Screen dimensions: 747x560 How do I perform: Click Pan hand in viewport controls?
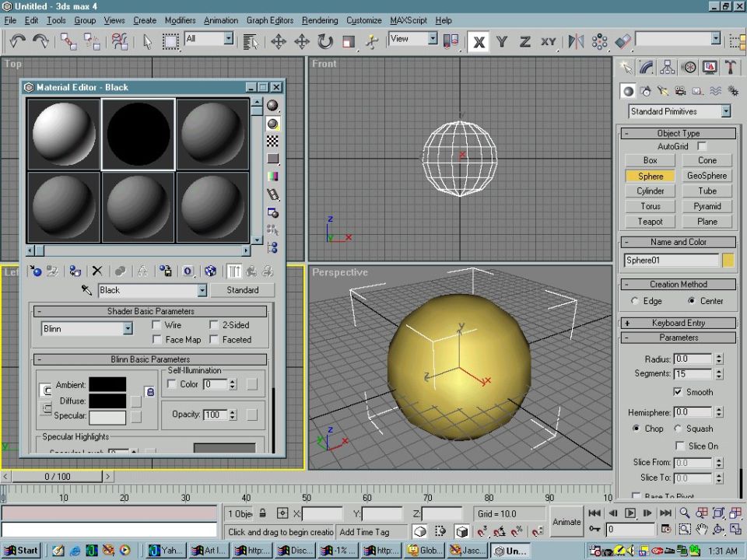click(702, 529)
